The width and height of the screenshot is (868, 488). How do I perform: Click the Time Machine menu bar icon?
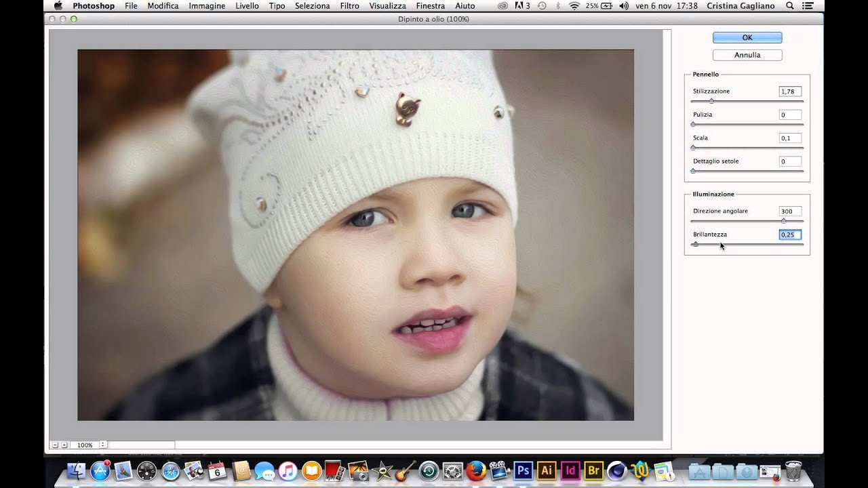[x=542, y=6]
